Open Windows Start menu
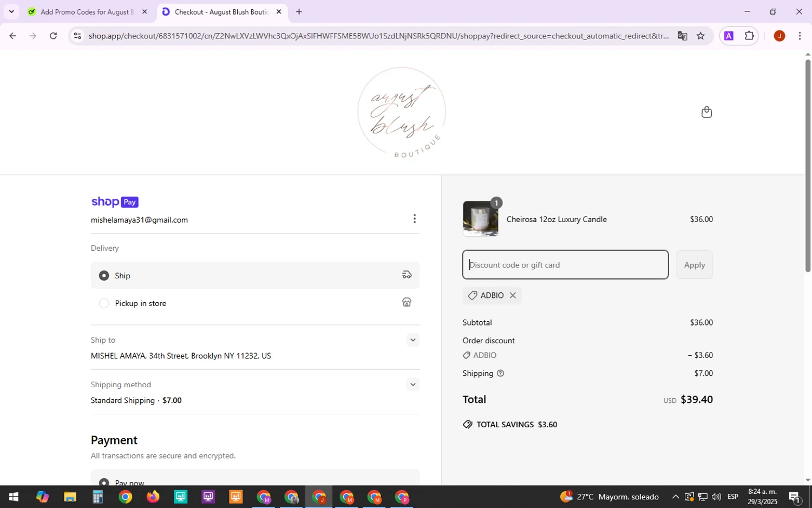Image resolution: width=812 pixels, height=508 pixels. pyautogui.click(x=14, y=497)
